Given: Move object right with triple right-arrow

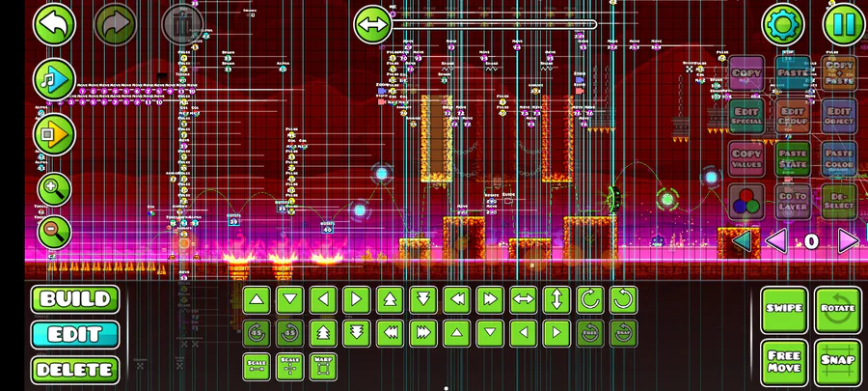Looking at the screenshot, I should [423, 333].
